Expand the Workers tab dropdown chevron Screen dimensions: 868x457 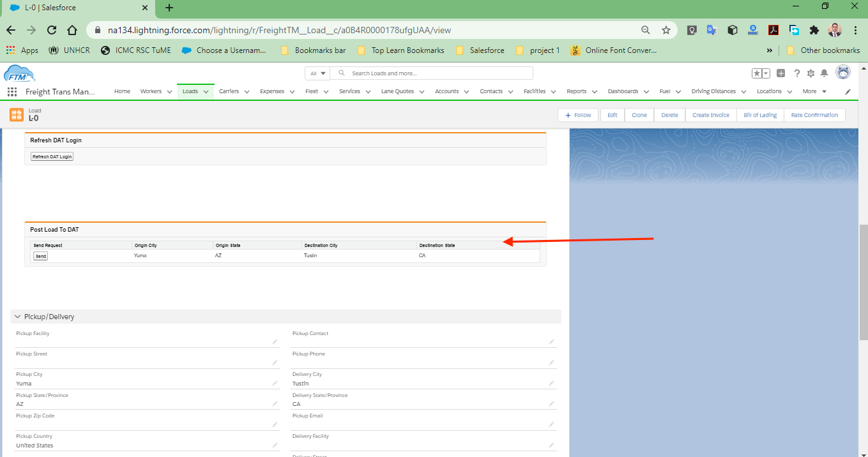point(169,92)
